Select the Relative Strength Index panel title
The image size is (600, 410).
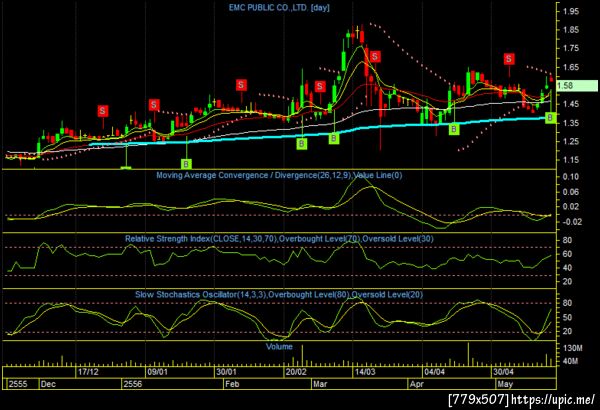pyautogui.click(x=279, y=239)
